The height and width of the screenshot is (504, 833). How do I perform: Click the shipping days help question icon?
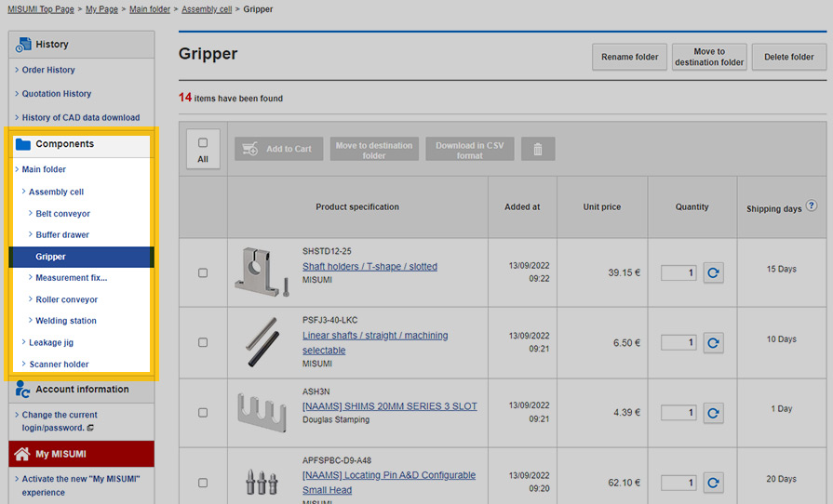click(x=811, y=206)
